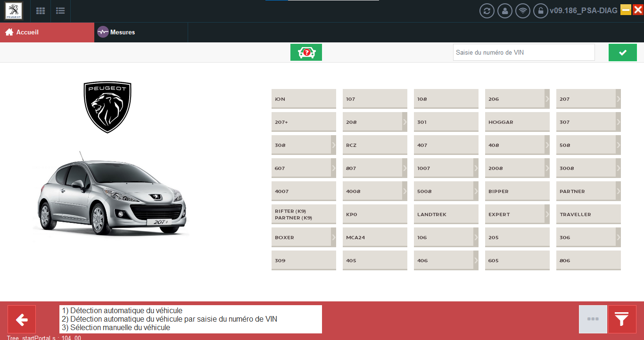This screenshot has width=644, height=340.
Task: Click the refresh sync icon
Action: [487, 10]
